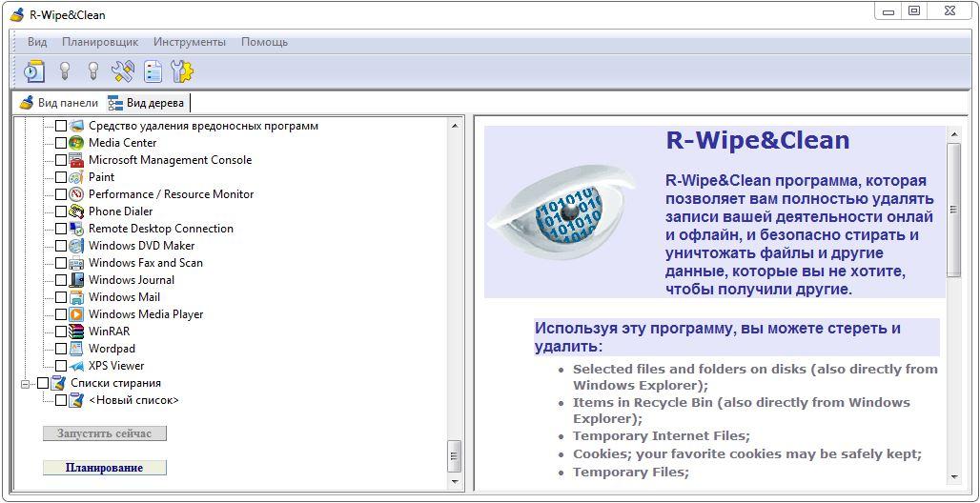
Task: Click the Wordpad icon
Action: click(x=76, y=349)
